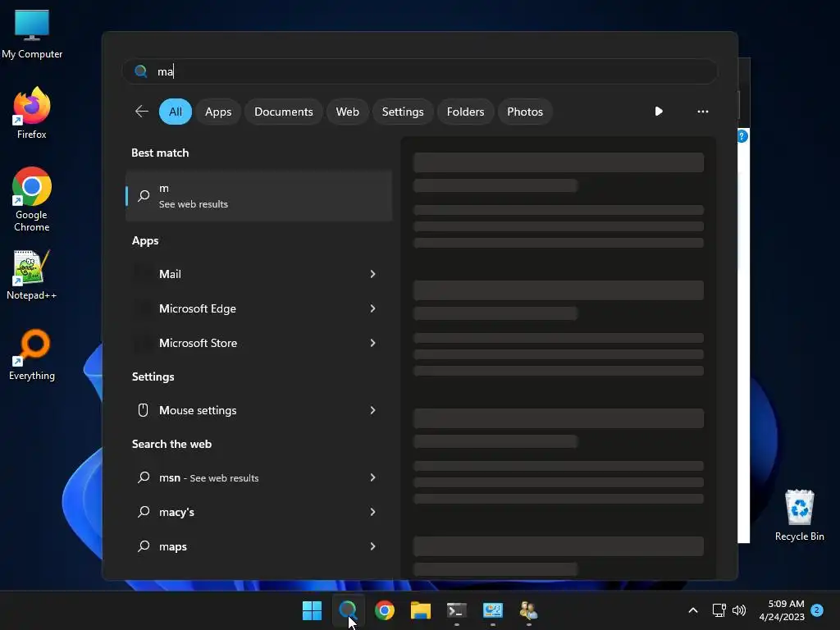The width and height of the screenshot is (840, 630).
Task: Click the blue help icon in the window behind
Action: (742, 136)
